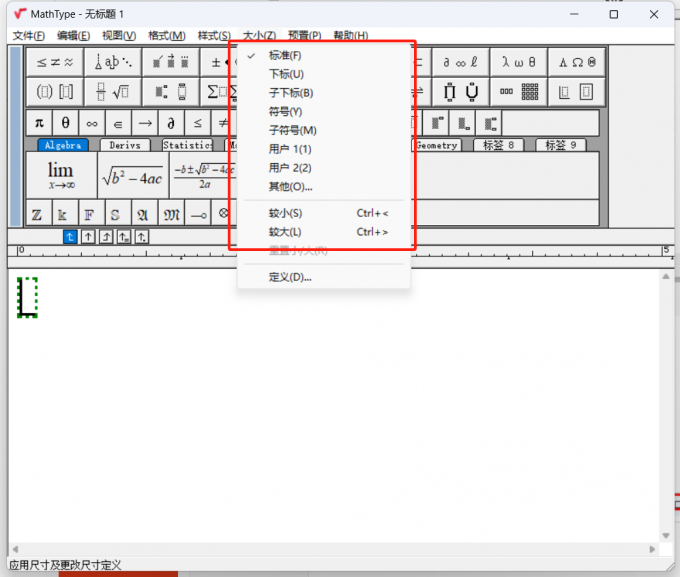Select the first tab-stop alignment button
The image size is (680, 577).
(x=70, y=237)
